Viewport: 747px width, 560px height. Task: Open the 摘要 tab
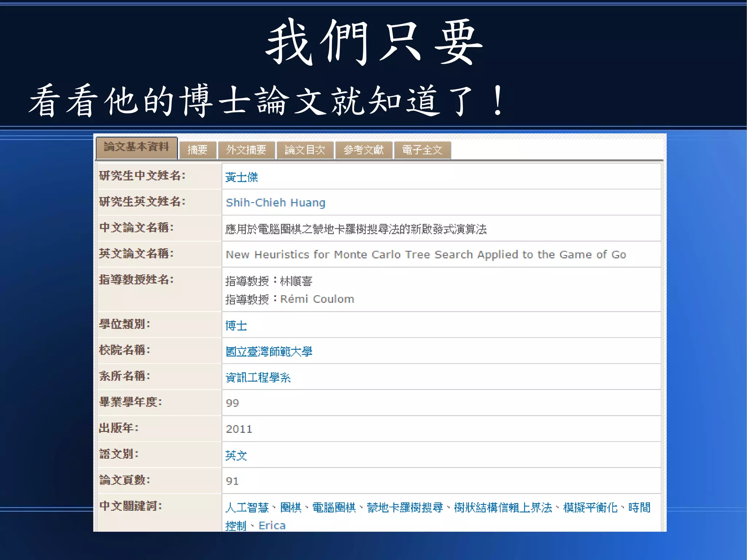pos(198,150)
